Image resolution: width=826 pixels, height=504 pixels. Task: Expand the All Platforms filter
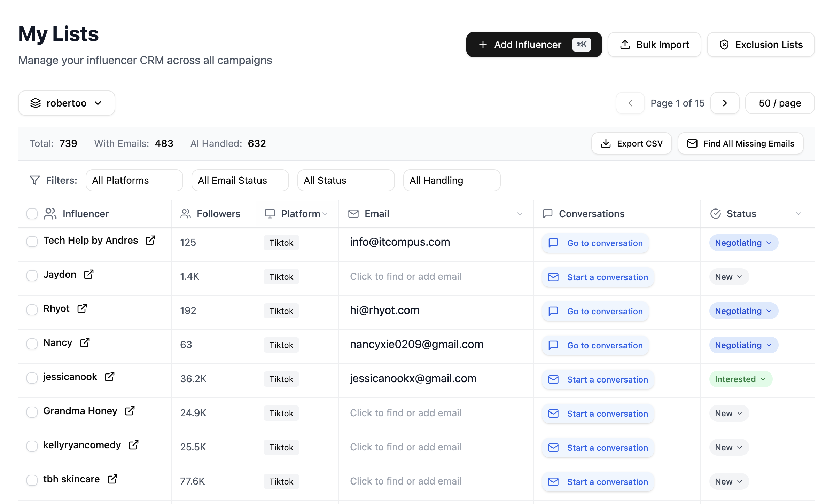coord(134,180)
